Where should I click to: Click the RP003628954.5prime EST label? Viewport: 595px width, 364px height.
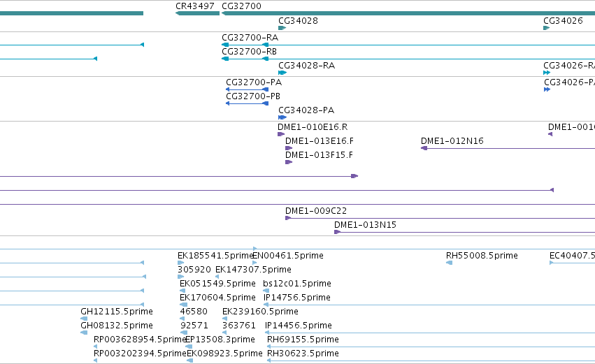[x=140, y=340]
